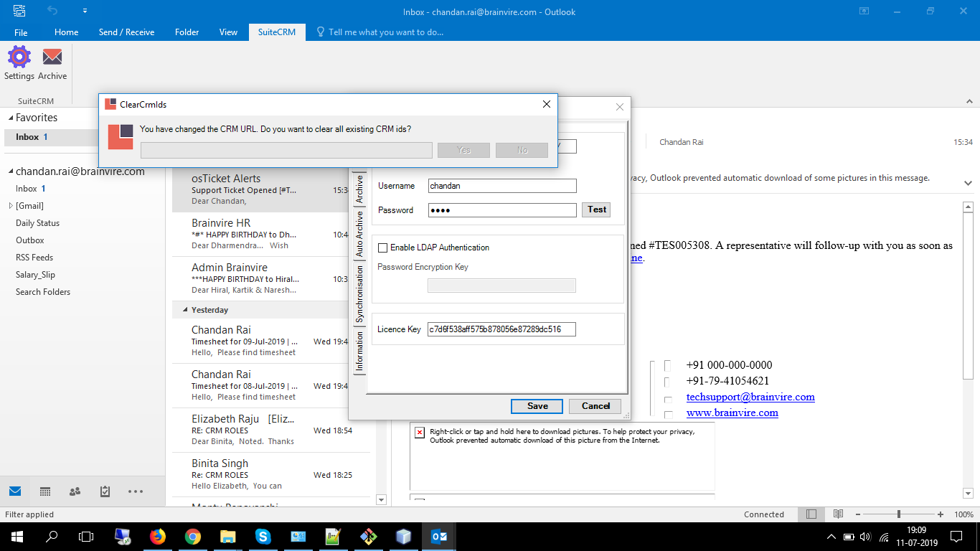Image resolution: width=980 pixels, height=551 pixels.
Task: Click the Undo arrow in title bar
Action: click(52, 11)
